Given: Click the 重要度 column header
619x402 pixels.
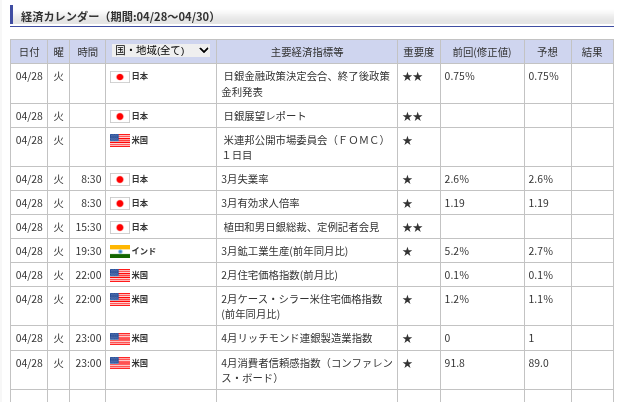Looking at the screenshot, I should click(x=418, y=51).
